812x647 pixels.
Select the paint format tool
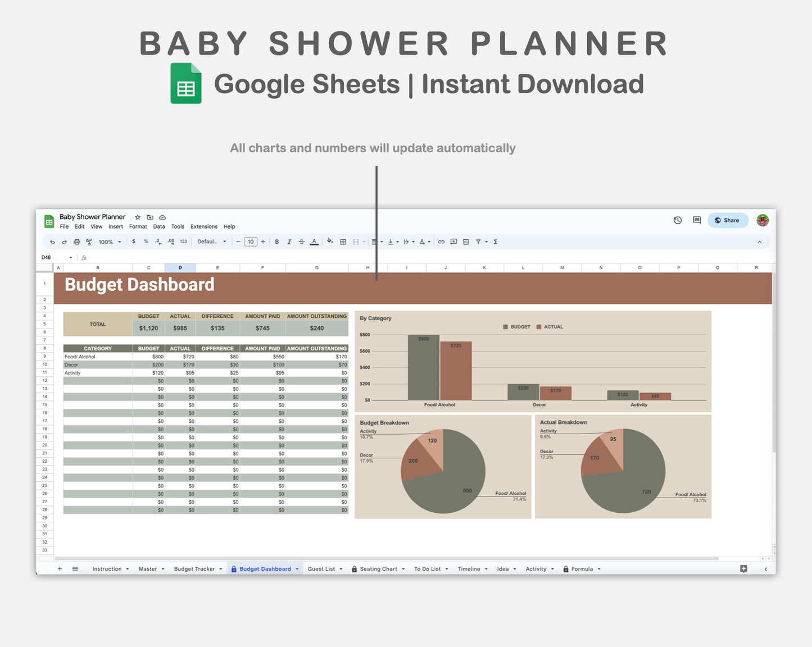(89, 242)
